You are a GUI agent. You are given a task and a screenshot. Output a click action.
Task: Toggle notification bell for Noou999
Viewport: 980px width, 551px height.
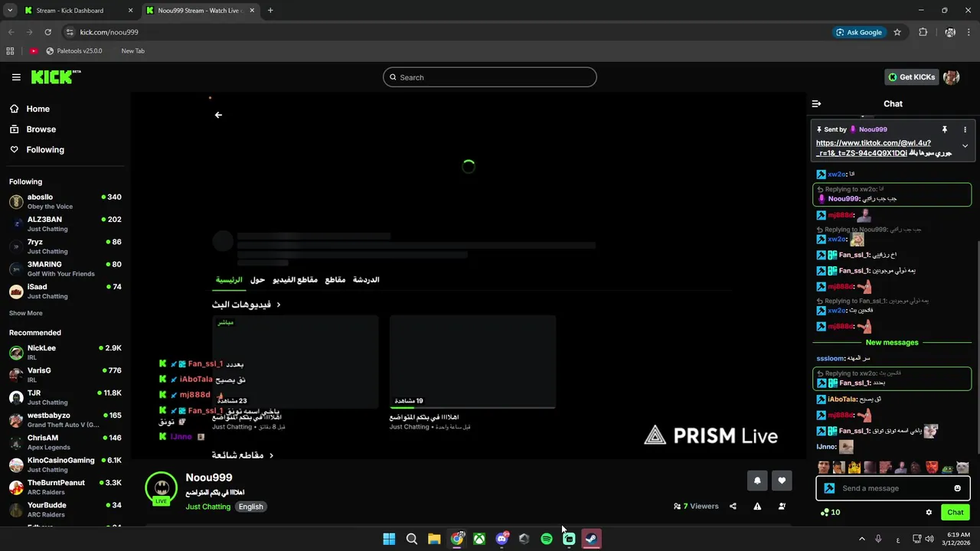[757, 481]
